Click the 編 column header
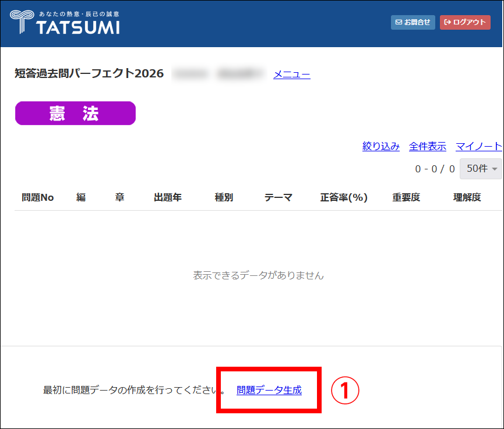Screen dimensions: 504x429 tap(81, 197)
